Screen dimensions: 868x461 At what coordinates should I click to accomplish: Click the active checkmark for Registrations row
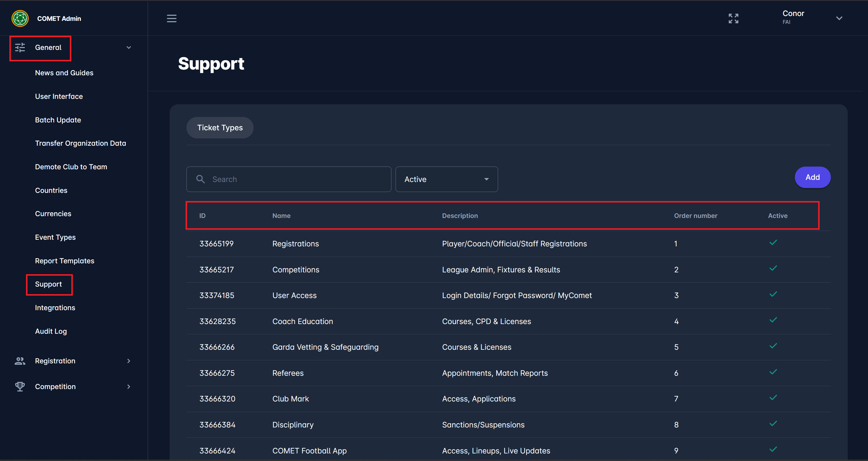tap(773, 243)
